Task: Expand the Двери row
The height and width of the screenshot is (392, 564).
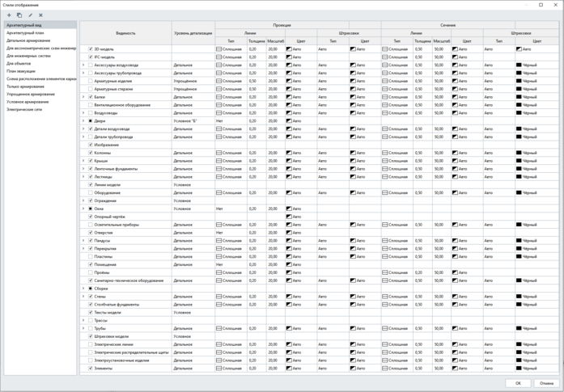Action: 83,121
